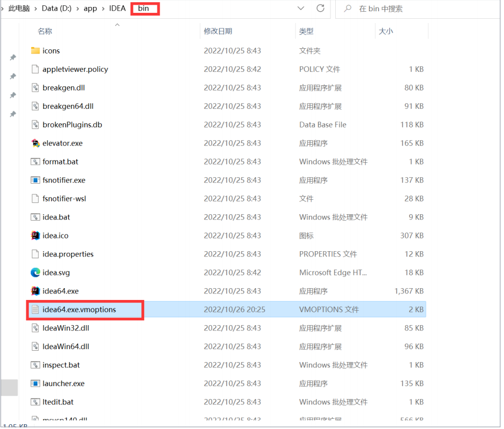504x429 pixels.
Task: Click the IdeaWin32.dll file icon
Action: (x=35, y=328)
